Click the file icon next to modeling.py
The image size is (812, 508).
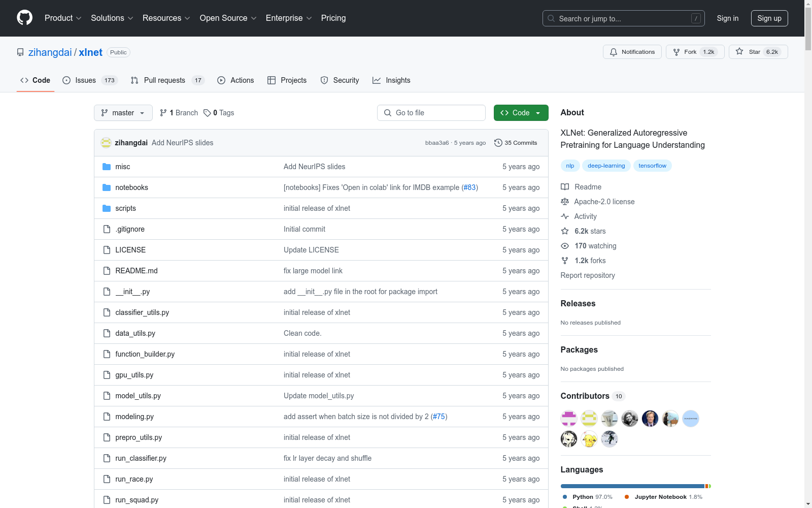point(107,417)
